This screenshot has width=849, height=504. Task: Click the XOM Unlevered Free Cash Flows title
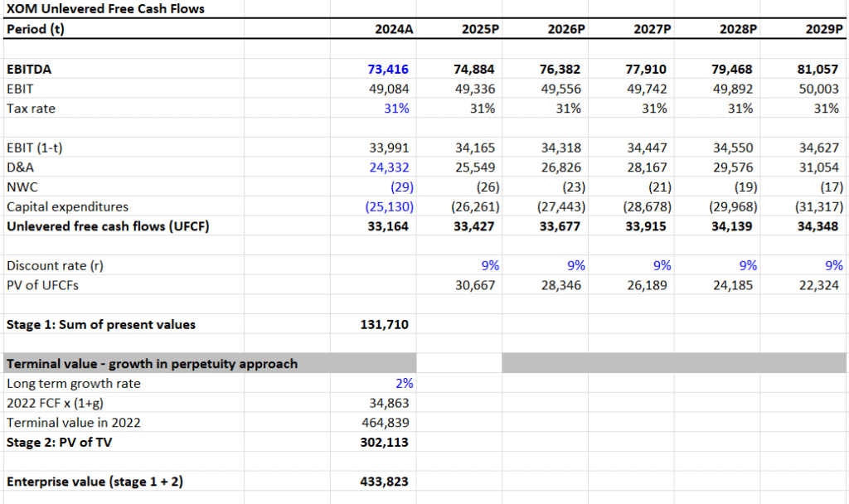(105, 8)
